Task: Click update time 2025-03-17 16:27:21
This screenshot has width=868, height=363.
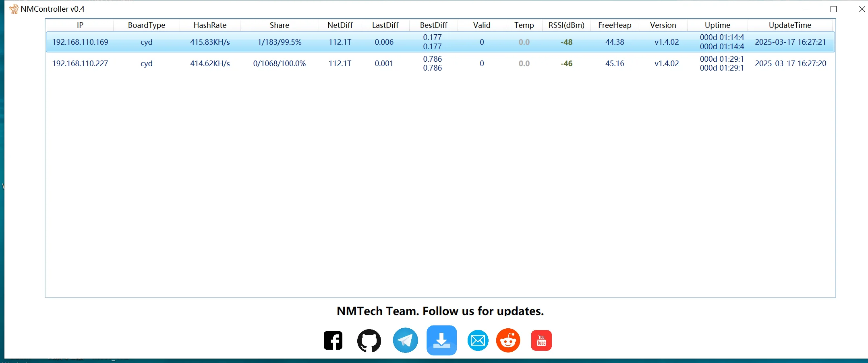Action: (x=790, y=42)
